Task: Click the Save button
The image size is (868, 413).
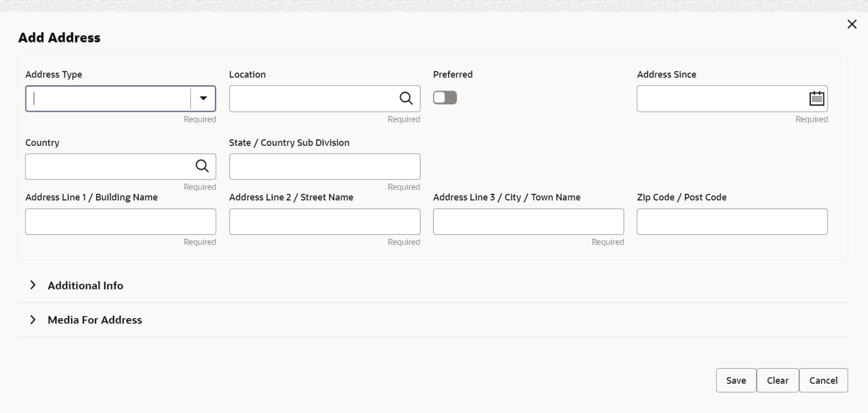Action: tap(736, 380)
